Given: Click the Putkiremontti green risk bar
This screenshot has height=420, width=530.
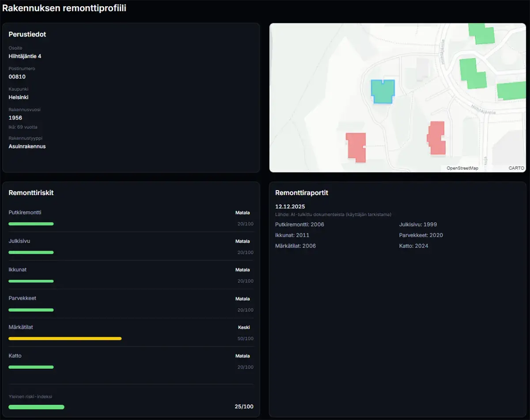Looking at the screenshot, I should (31, 224).
